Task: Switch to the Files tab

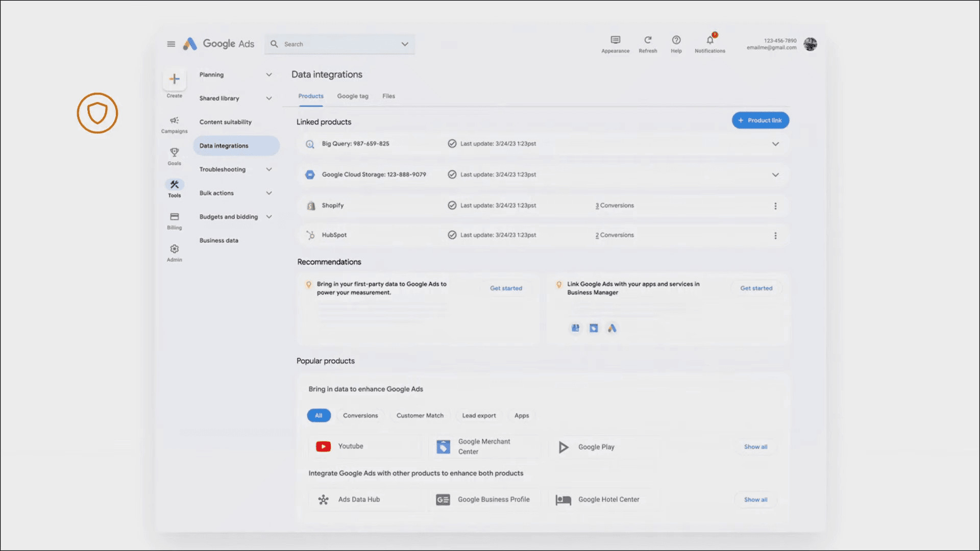Action: tap(388, 96)
